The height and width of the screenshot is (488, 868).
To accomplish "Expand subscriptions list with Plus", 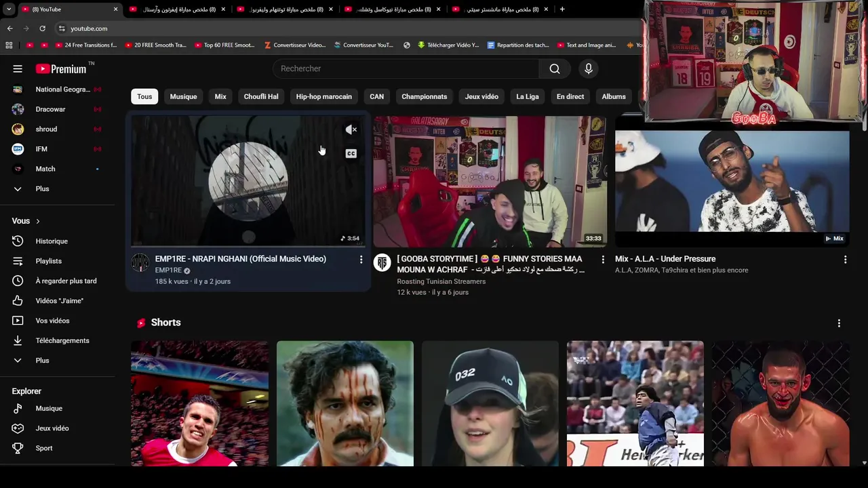I will point(57,188).
